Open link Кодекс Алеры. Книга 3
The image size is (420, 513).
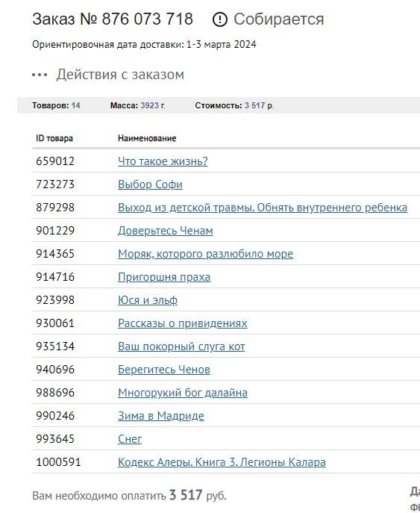[222, 462]
